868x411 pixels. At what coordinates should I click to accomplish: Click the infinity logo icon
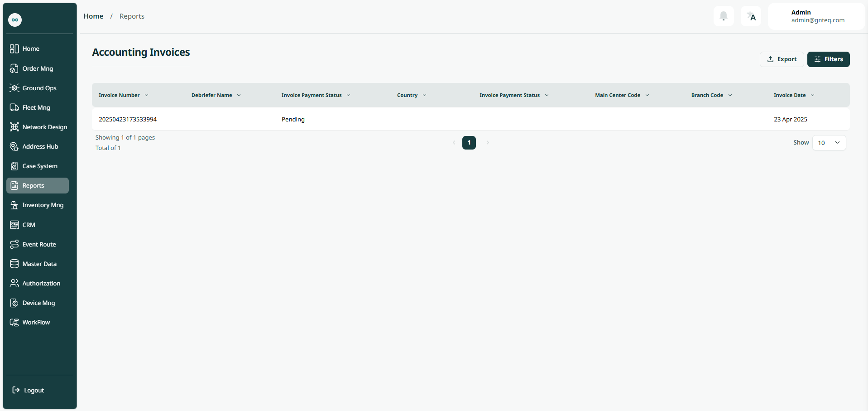pyautogui.click(x=15, y=19)
